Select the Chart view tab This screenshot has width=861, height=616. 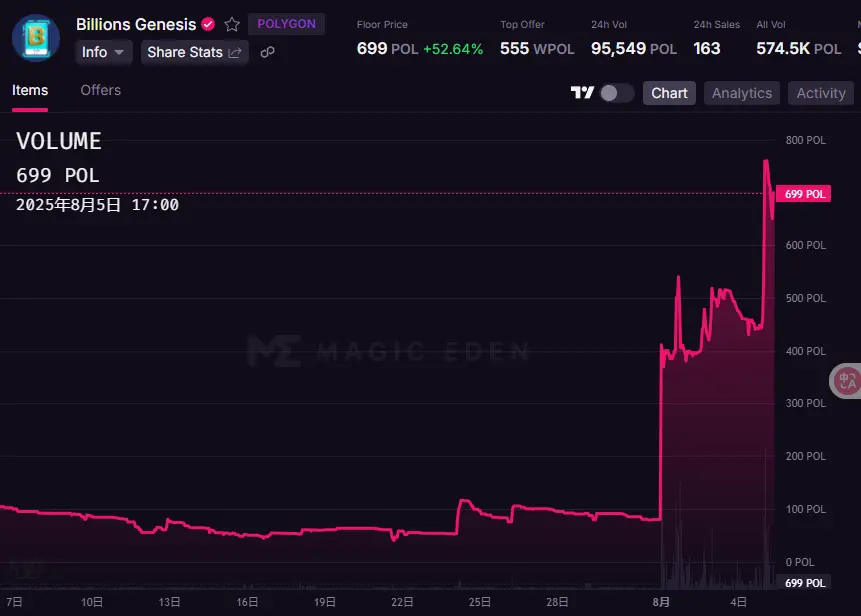(x=669, y=93)
